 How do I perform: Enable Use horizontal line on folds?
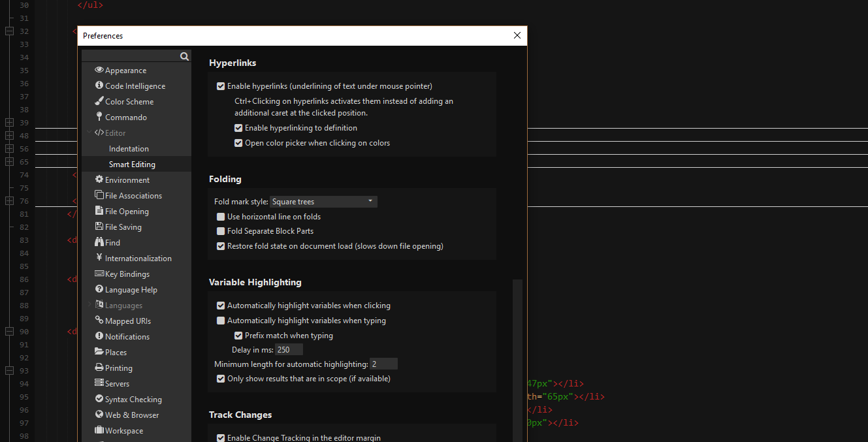click(221, 216)
